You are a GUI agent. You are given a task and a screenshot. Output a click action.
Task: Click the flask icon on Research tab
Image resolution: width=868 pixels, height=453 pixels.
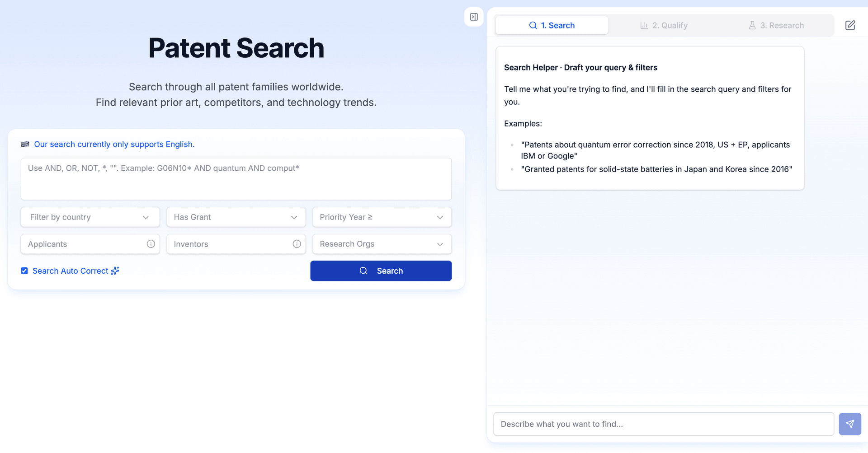[x=752, y=25]
